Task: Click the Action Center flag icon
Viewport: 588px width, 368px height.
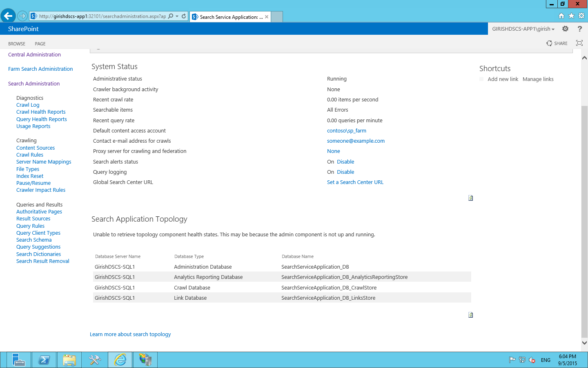Action: coord(512,360)
